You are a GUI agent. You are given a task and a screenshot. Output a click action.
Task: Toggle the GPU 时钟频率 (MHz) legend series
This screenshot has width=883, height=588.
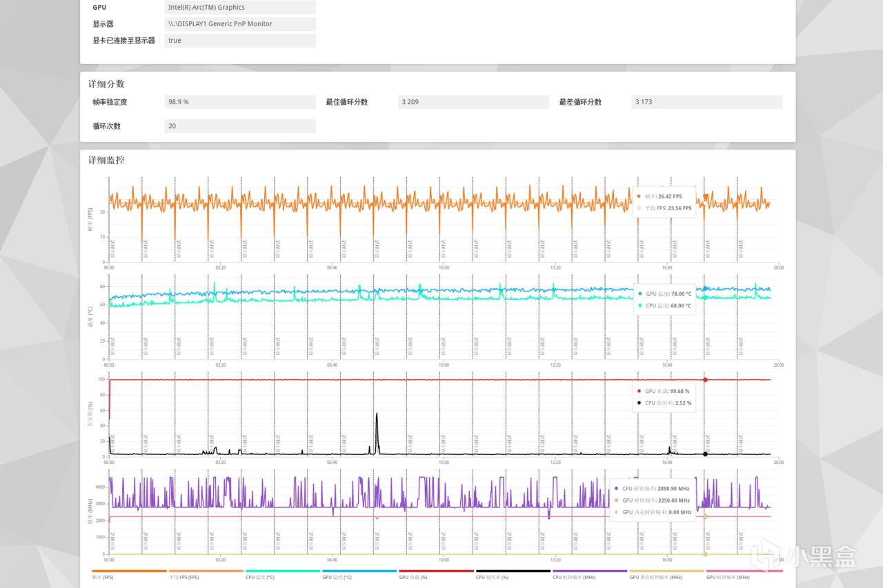[744, 574]
